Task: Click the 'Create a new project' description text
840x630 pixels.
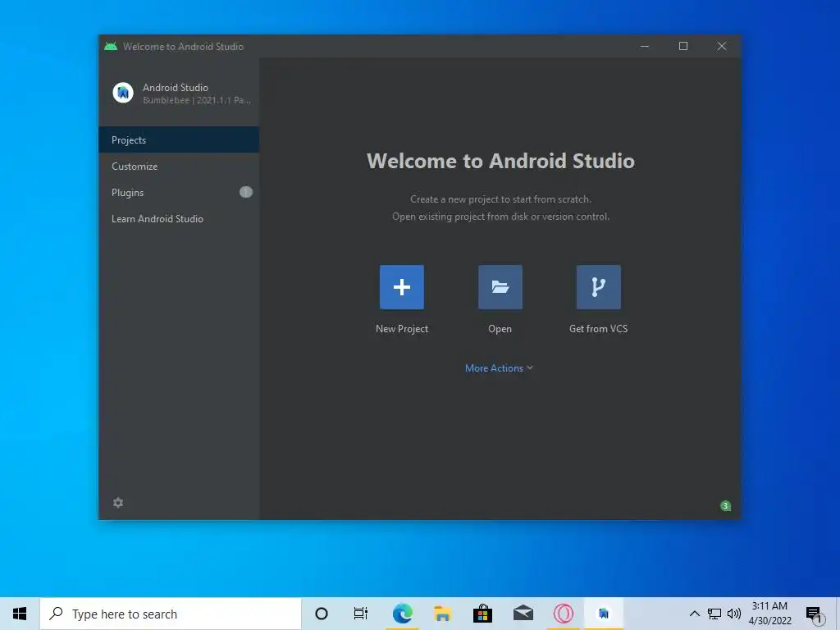Action: pyautogui.click(x=500, y=199)
